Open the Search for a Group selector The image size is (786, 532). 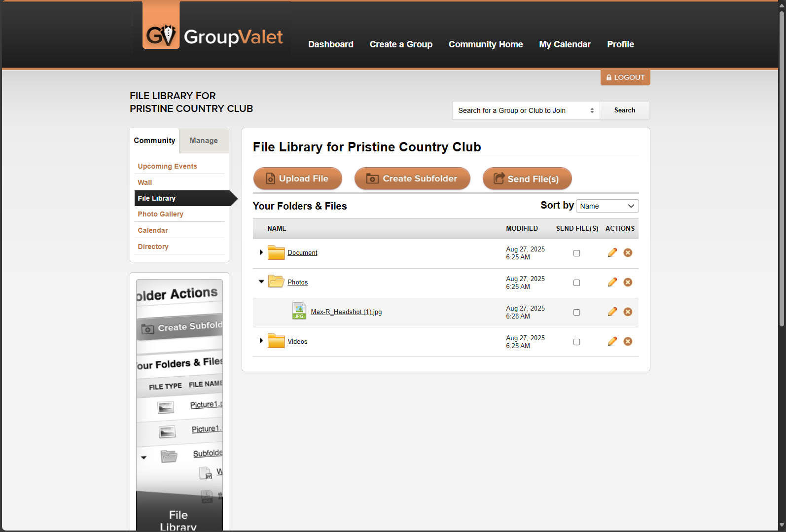pos(526,110)
